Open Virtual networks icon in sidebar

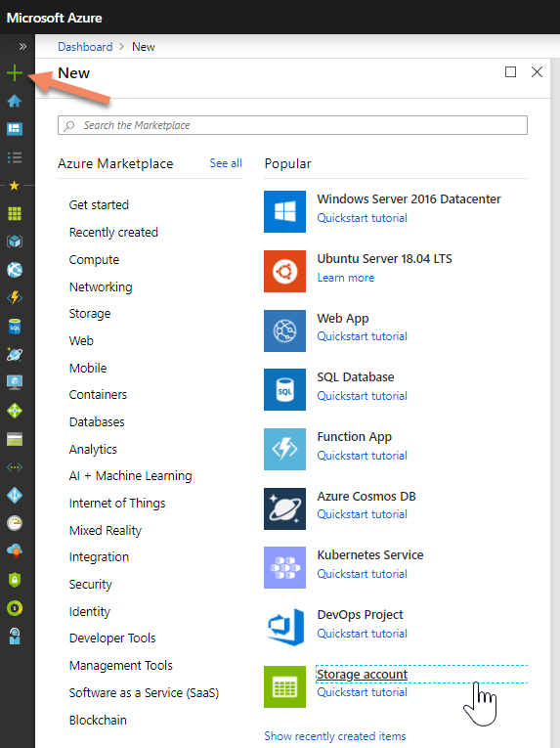tap(15, 467)
